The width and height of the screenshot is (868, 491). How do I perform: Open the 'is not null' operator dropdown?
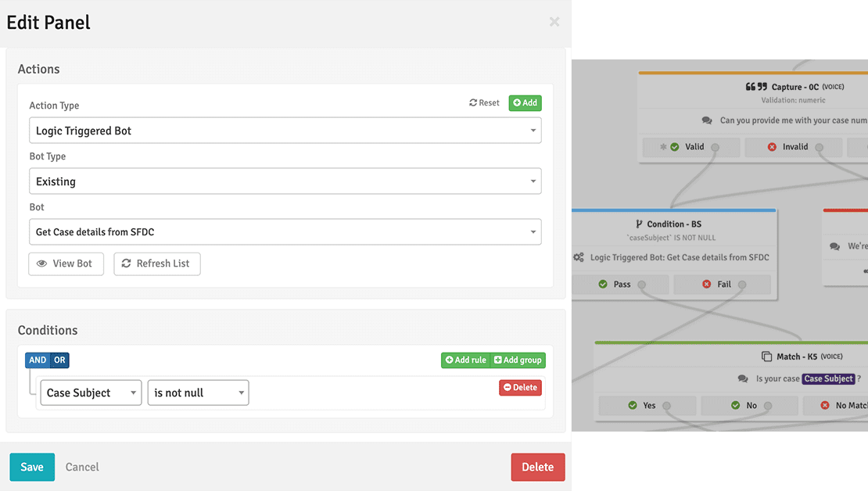198,393
